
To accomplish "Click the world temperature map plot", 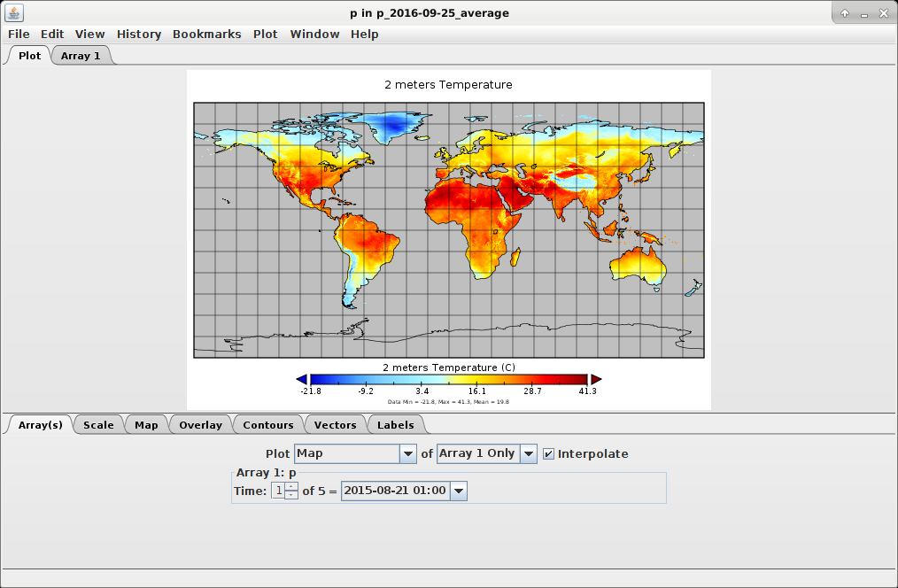I will [x=449, y=230].
